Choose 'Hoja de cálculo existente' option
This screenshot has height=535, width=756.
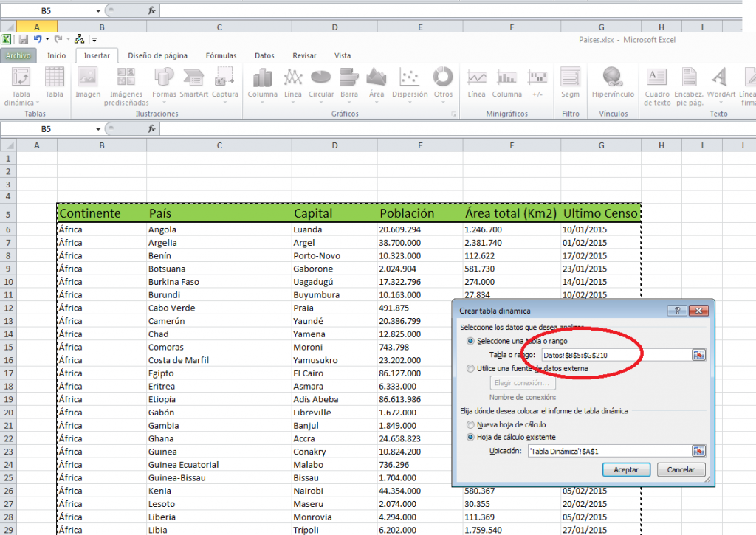(470, 437)
